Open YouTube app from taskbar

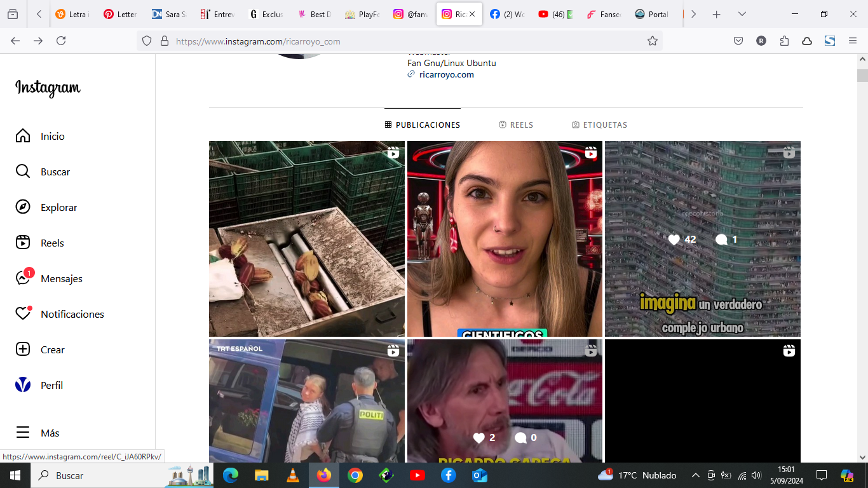pos(417,475)
